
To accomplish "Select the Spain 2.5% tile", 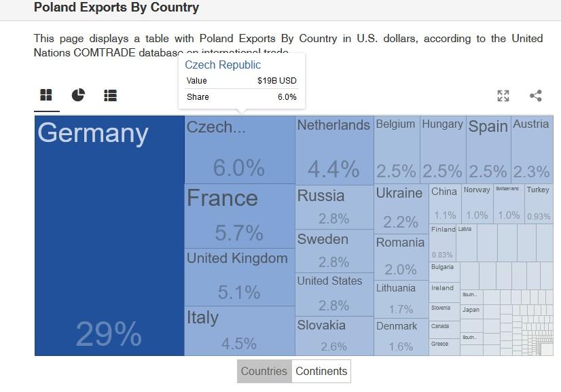I will tap(489, 149).
